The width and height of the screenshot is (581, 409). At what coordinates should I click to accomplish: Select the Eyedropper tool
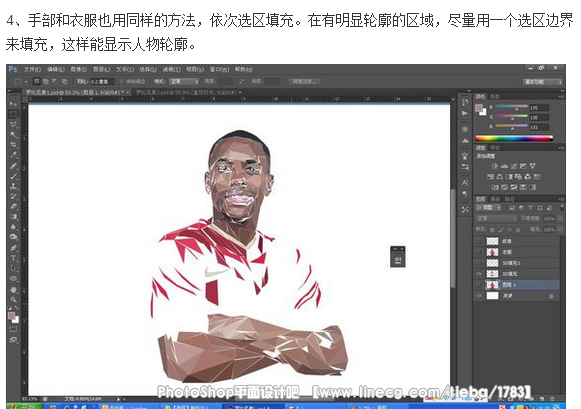pos(13,155)
